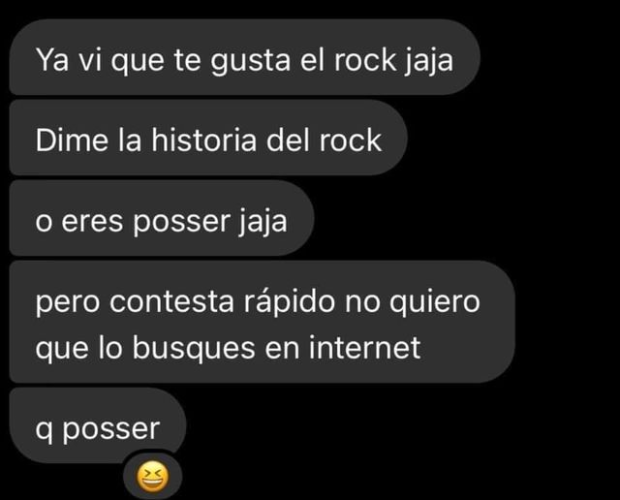This screenshot has width=620, height=500.
Task: Click the word 'rock' in 'historia del rock'
Action: click(x=350, y=140)
